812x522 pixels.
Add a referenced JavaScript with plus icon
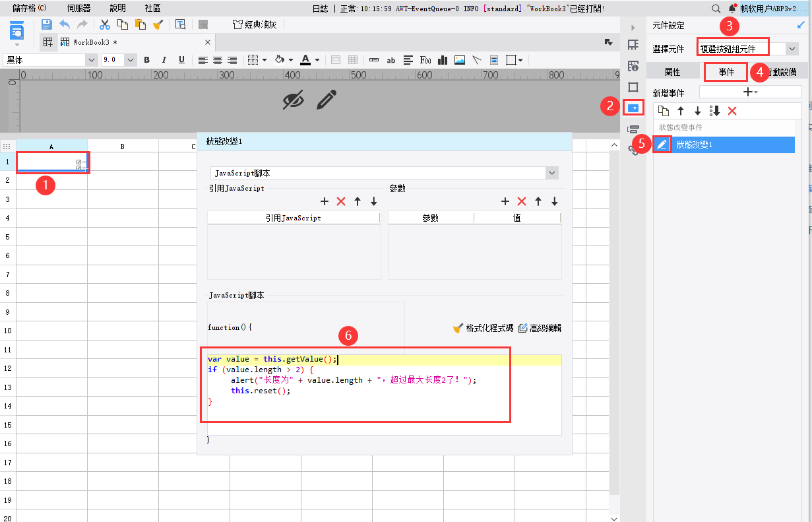[325, 201]
